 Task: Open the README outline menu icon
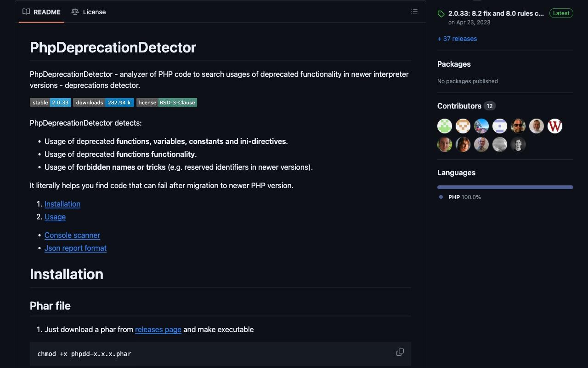[414, 12]
